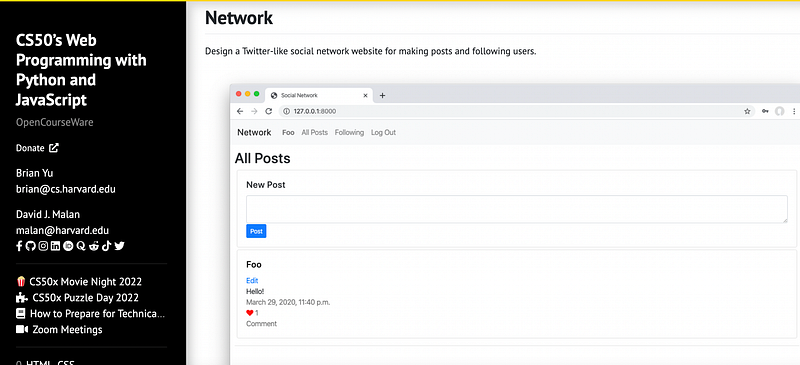Click Log Out in the navbar
800x365 pixels.
pyautogui.click(x=383, y=132)
